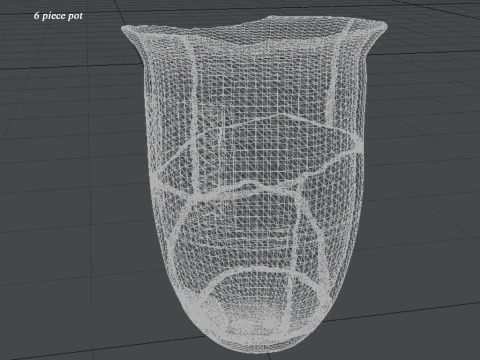Click the "6 piece pot" caption text
The image size is (480, 360).
tap(58, 16)
